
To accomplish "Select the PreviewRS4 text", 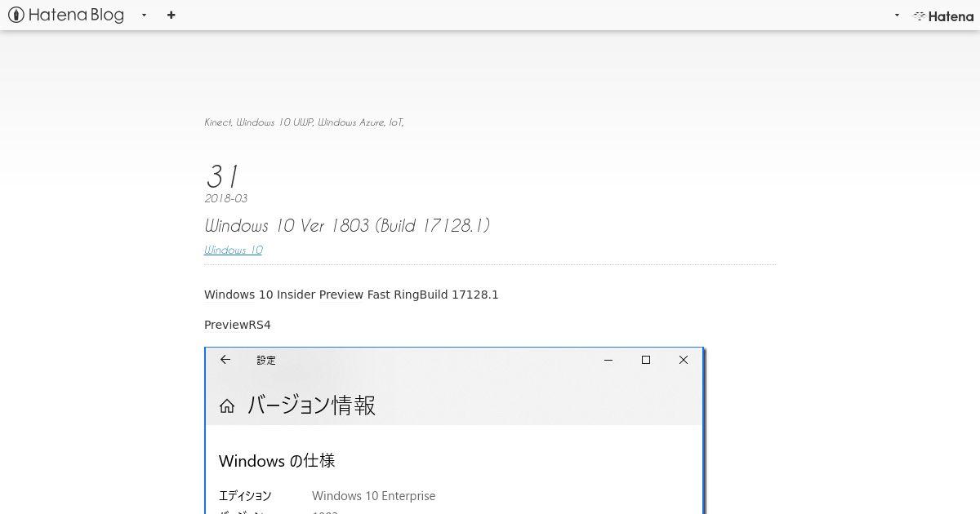I will coord(238,325).
